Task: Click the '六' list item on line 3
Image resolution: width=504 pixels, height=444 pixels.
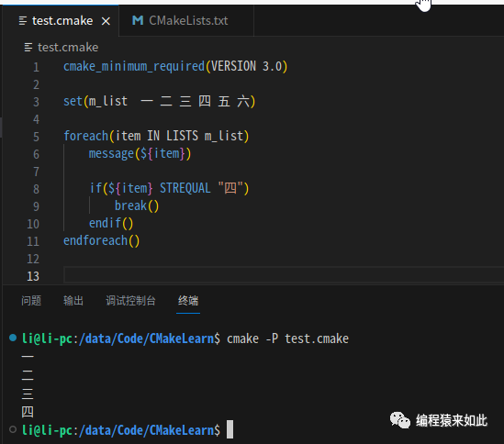Action: (x=243, y=101)
